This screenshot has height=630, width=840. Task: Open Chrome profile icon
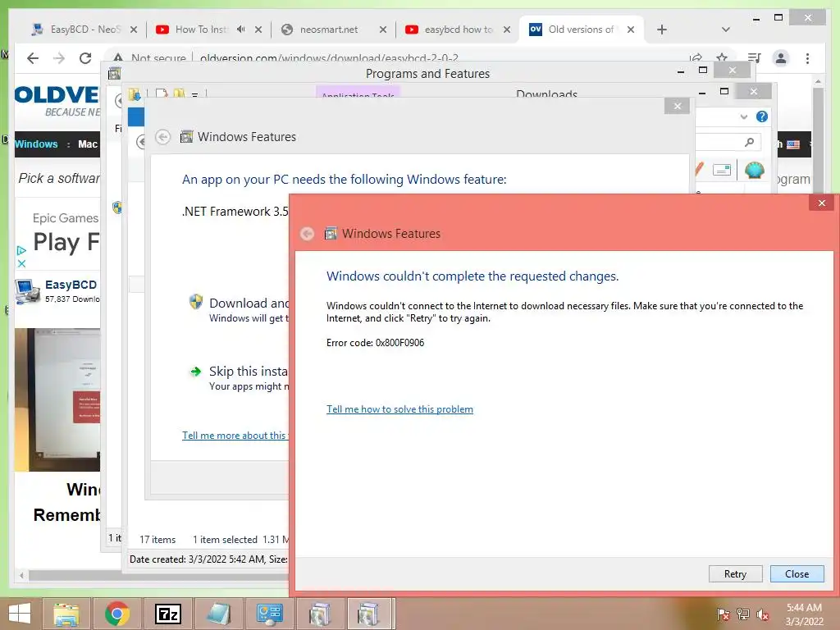(781, 58)
